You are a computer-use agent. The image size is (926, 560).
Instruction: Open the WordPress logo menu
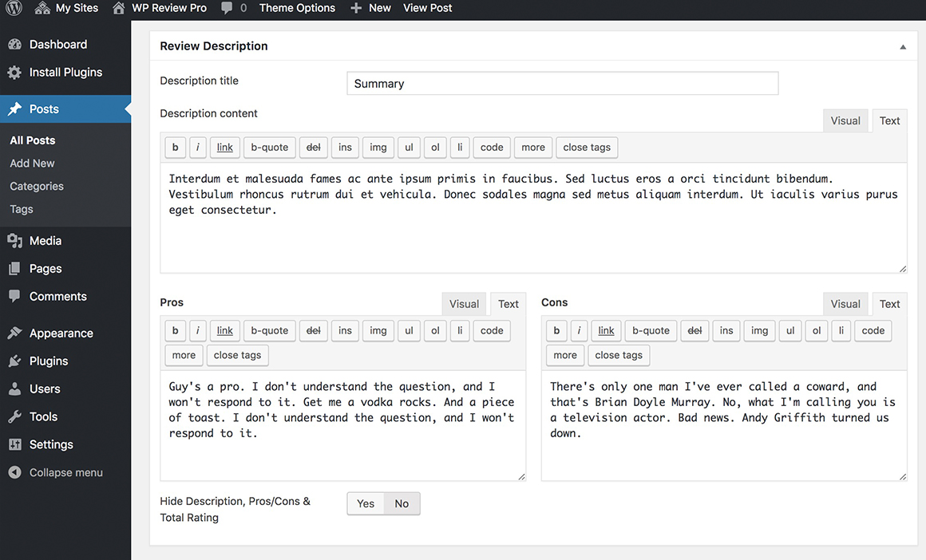(x=14, y=8)
